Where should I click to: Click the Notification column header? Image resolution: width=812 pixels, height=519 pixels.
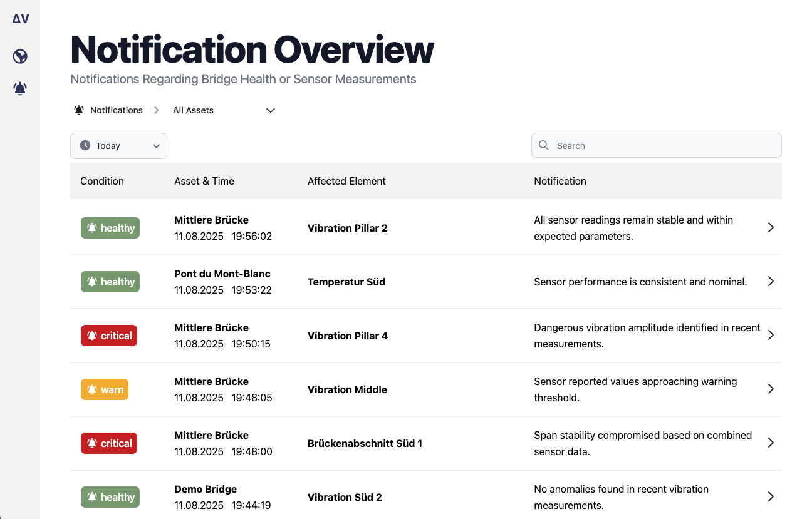point(560,181)
